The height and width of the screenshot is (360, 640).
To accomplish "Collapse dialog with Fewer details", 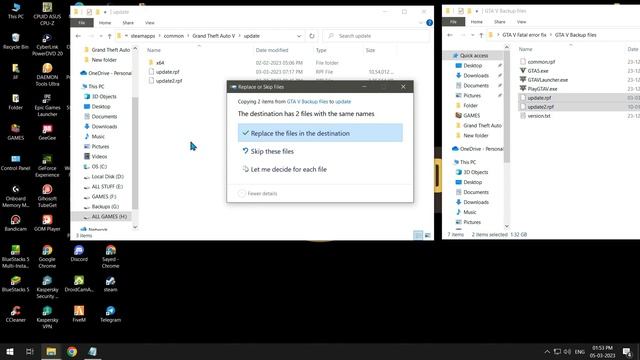I will [x=258, y=193].
